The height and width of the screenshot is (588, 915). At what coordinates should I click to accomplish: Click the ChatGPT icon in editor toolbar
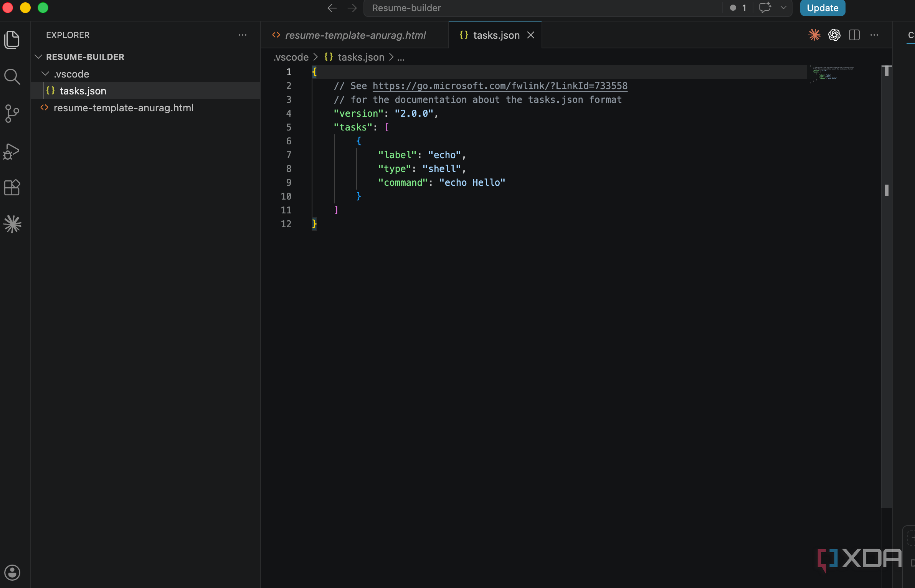(x=834, y=35)
